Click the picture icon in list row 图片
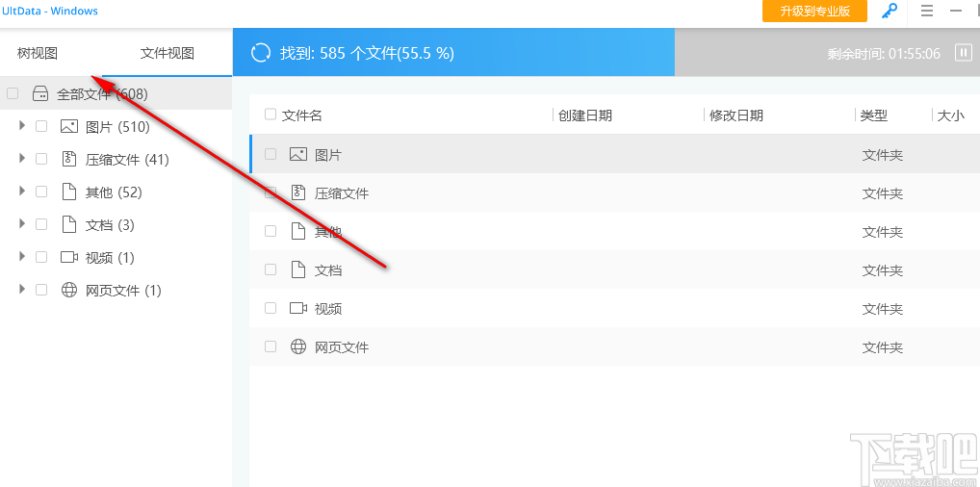This screenshot has width=980, height=487. point(298,154)
